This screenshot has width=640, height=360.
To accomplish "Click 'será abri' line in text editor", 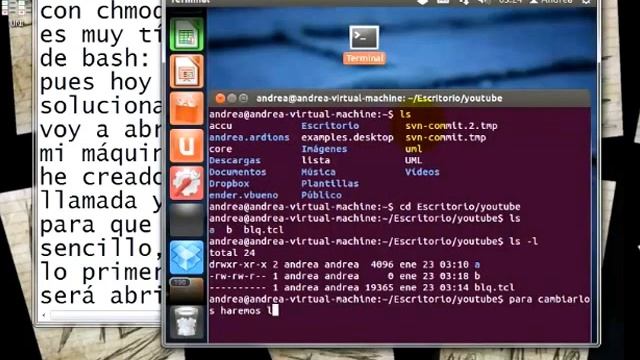I will click(x=101, y=296).
